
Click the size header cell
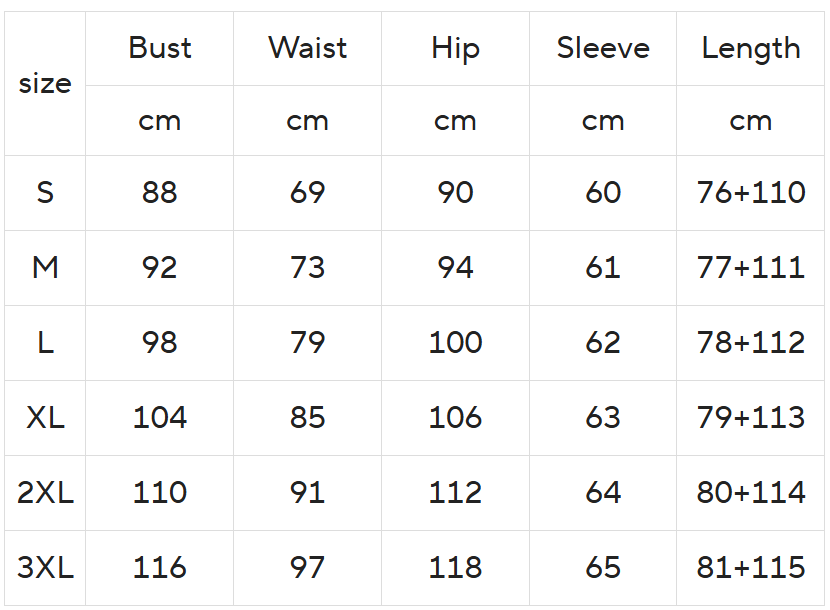click(45, 84)
